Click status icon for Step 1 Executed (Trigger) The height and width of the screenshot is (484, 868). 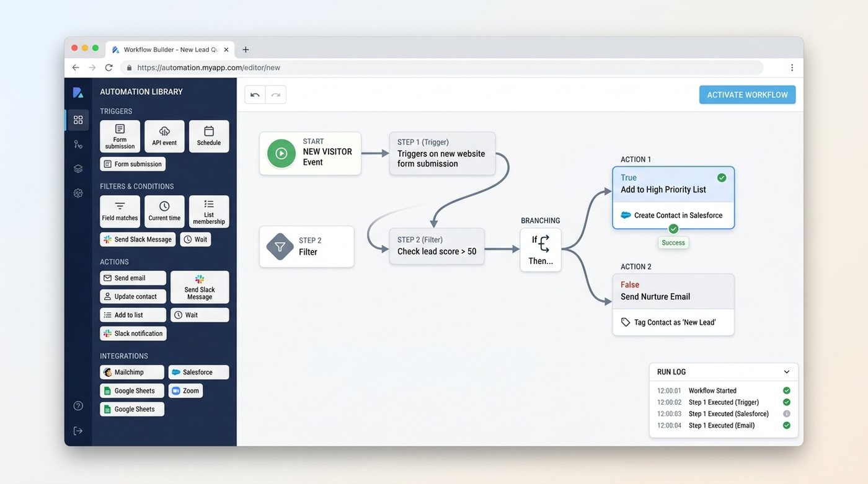tap(787, 402)
